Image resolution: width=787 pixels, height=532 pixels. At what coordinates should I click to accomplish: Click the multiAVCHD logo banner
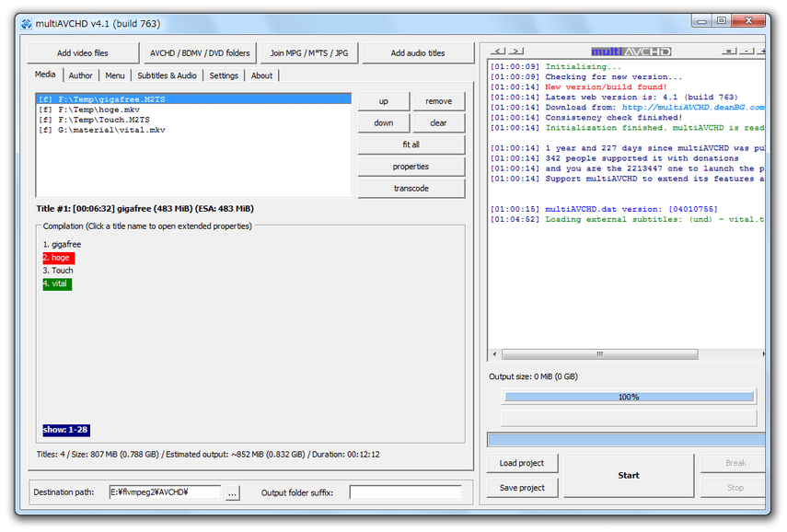coord(631,52)
